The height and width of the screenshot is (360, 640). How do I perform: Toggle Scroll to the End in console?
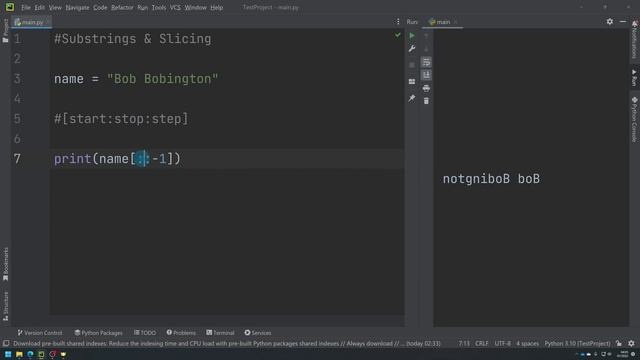coord(426,75)
